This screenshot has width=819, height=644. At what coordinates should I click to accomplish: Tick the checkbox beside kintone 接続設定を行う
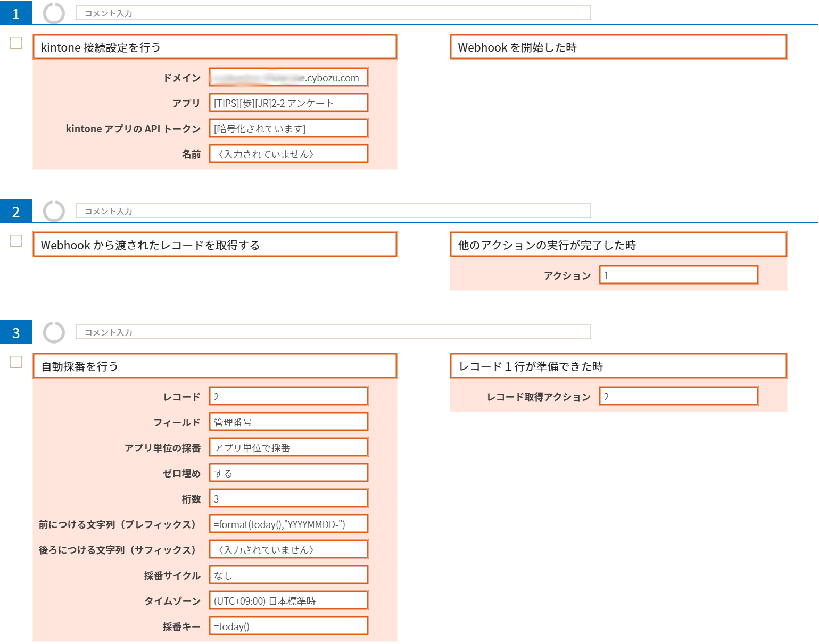coord(16,43)
